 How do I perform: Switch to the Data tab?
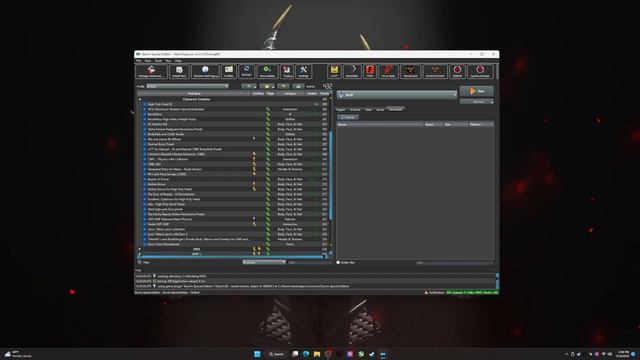click(x=368, y=109)
